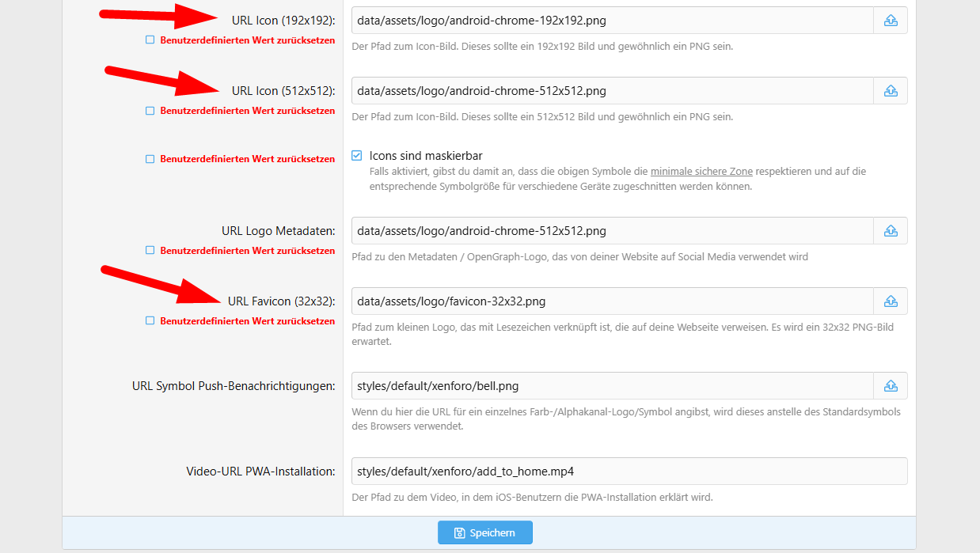Viewport: 980px width, 553px height.
Task: Click the 'URL Icon (512x512):' label
Action: coord(283,91)
